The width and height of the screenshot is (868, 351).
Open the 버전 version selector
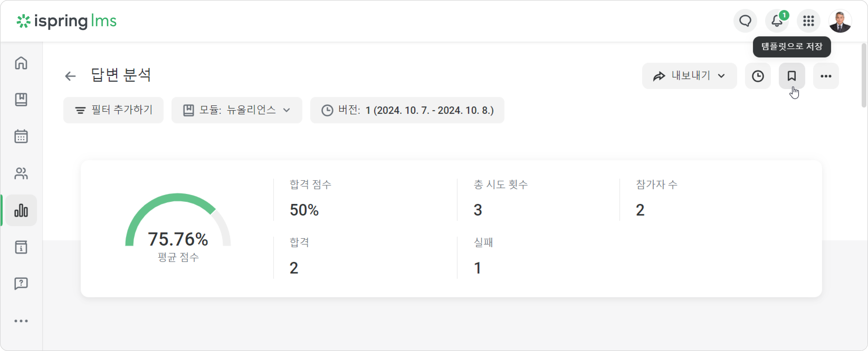(407, 110)
